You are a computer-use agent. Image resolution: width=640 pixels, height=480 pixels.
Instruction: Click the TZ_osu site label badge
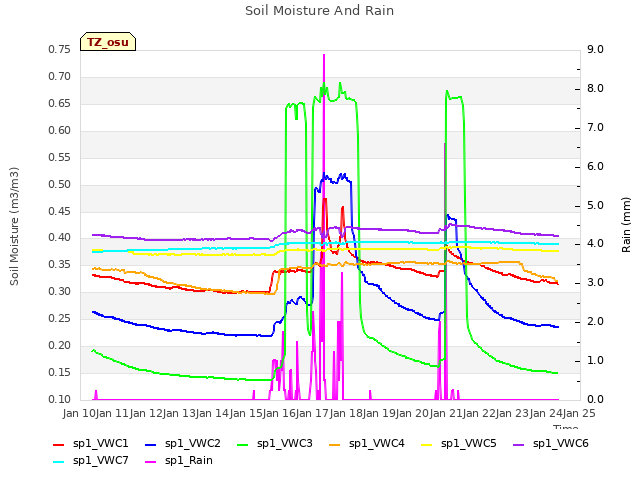(108, 42)
